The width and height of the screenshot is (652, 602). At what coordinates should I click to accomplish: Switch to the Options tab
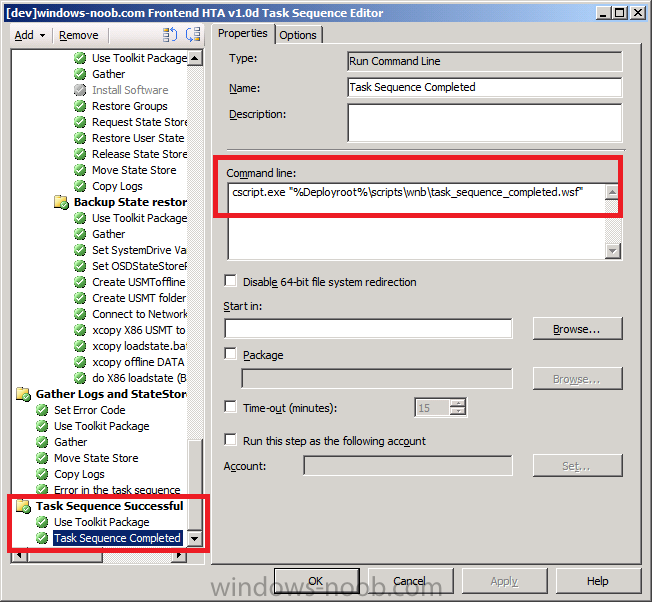point(298,35)
